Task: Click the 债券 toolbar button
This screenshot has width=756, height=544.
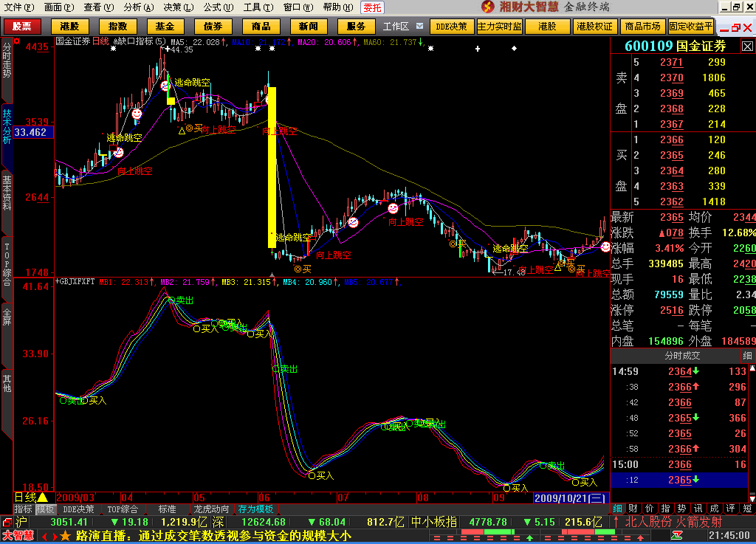Action: point(213,27)
